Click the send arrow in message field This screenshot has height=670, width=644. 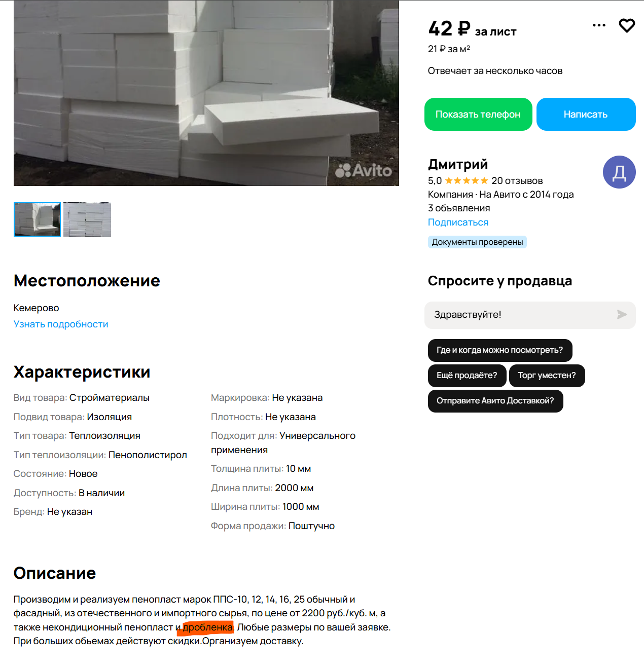tap(622, 315)
